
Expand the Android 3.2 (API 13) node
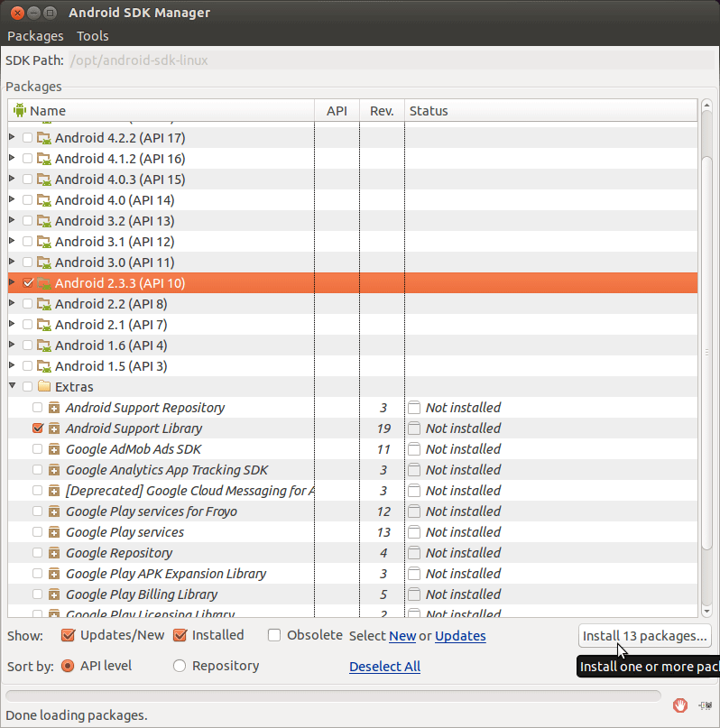[x=12, y=220]
